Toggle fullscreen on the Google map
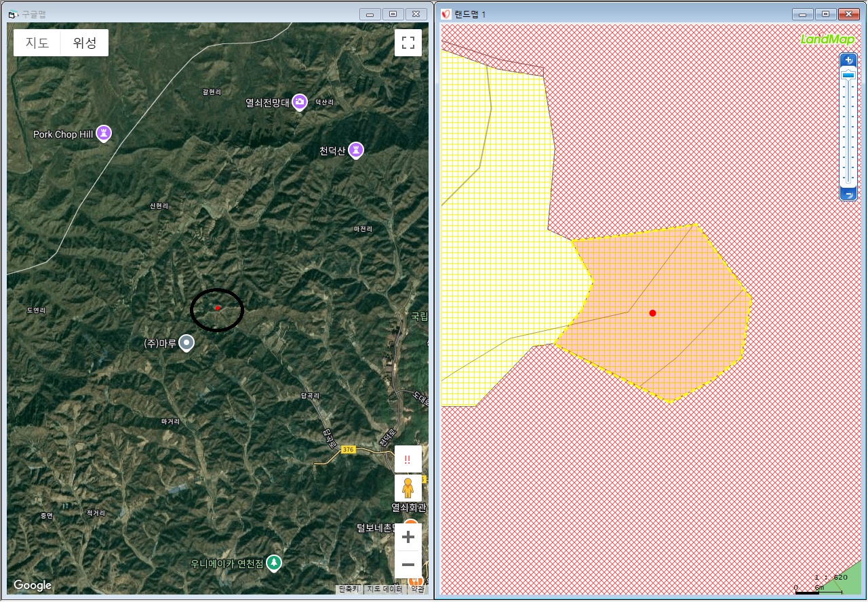 [x=408, y=43]
